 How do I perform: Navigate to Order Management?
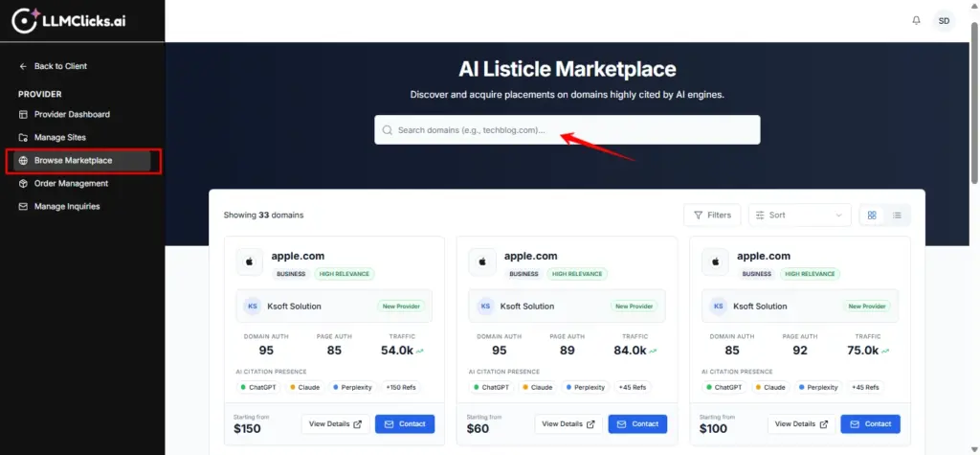click(71, 183)
